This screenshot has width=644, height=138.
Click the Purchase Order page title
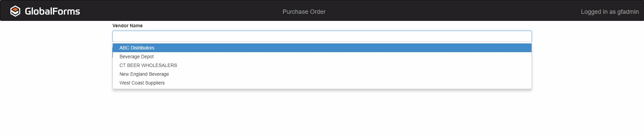[x=304, y=12]
